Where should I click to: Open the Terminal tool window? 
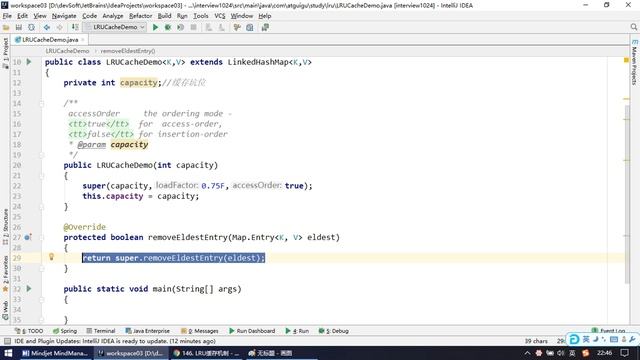(101, 331)
